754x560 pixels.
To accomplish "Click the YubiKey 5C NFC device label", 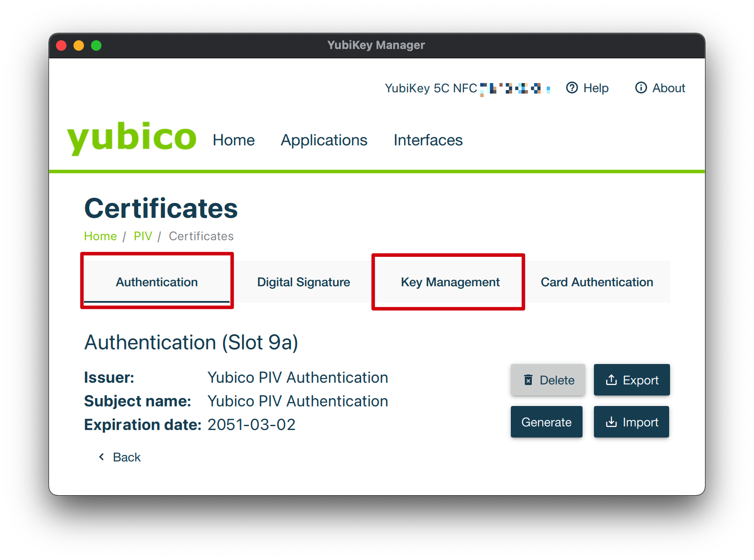I will [431, 88].
